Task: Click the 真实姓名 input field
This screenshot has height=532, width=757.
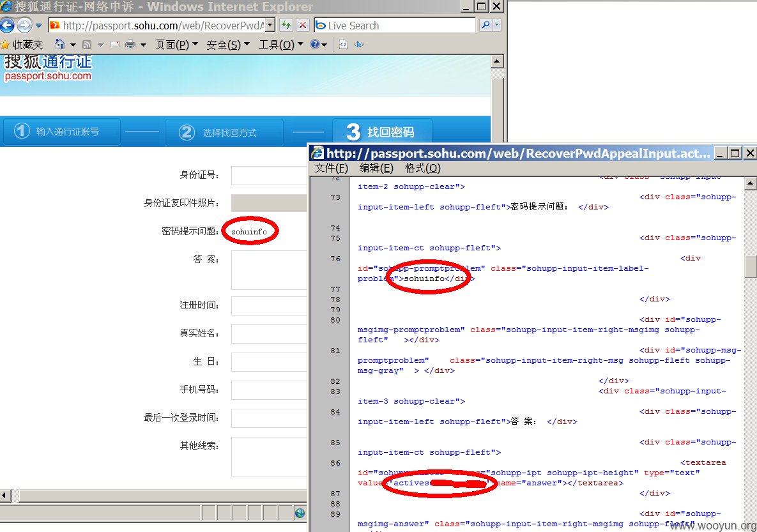Action: [269, 333]
